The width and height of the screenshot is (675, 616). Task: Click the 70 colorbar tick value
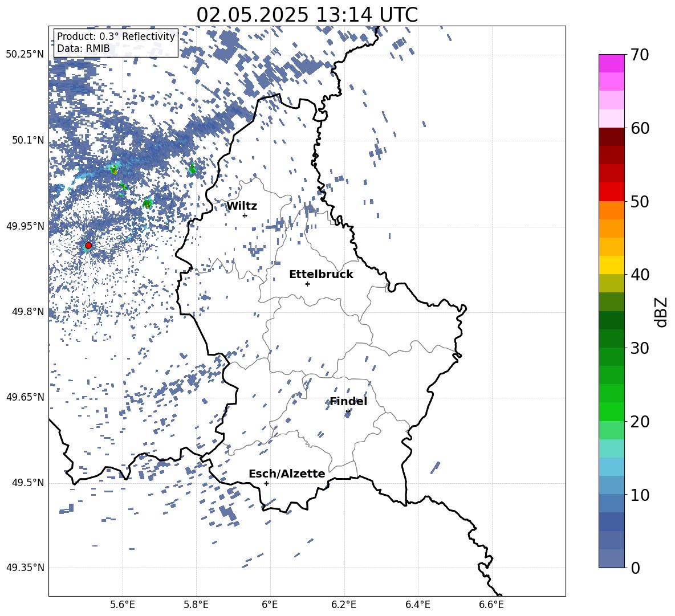coord(639,55)
